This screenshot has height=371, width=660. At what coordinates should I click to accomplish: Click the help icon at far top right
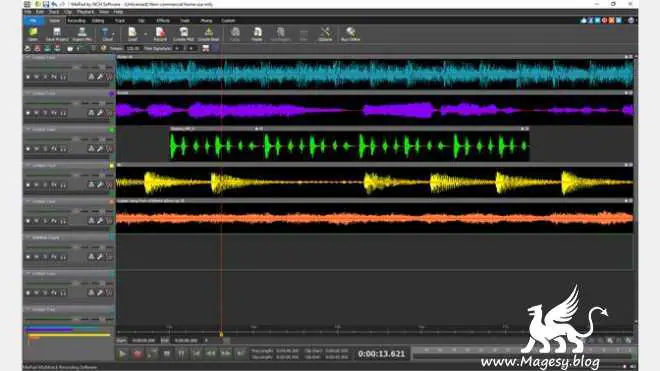tap(631, 20)
